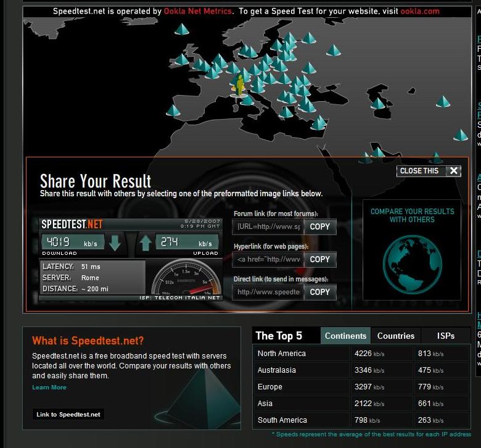Click the 4226 kb/s value
Image resolution: width=481 pixels, height=448 pixels.
pyautogui.click(x=369, y=354)
